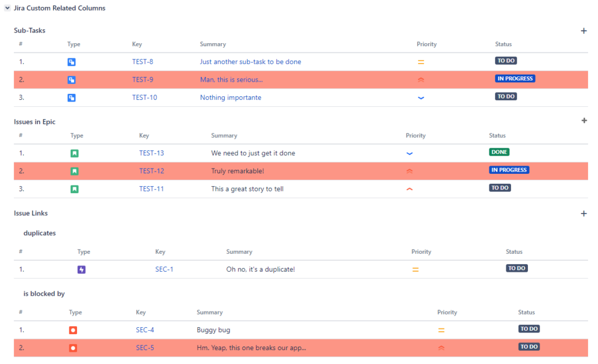598x364 pixels.
Task: Click the IN PROGRESS status of TEST-9
Action: 515,78
